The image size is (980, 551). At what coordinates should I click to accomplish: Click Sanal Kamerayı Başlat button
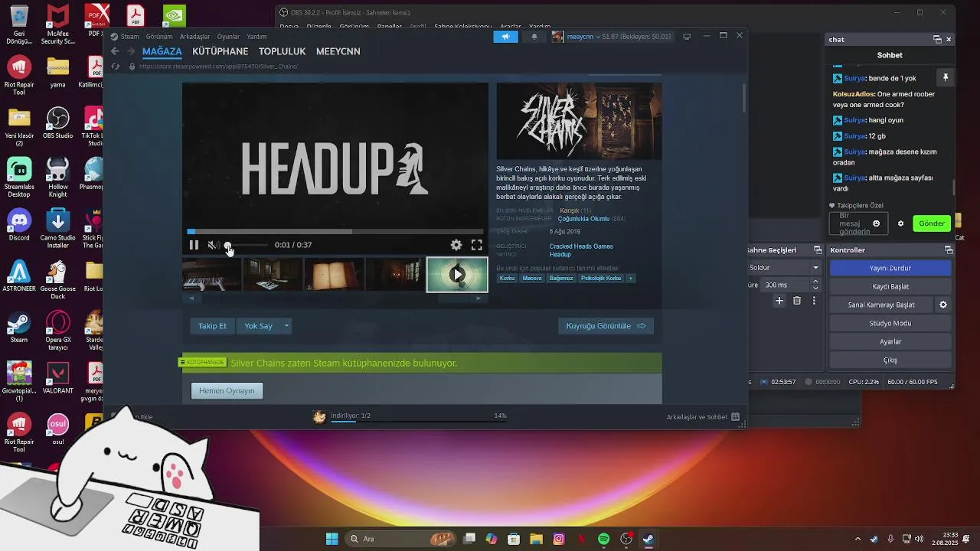tap(881, 305)
